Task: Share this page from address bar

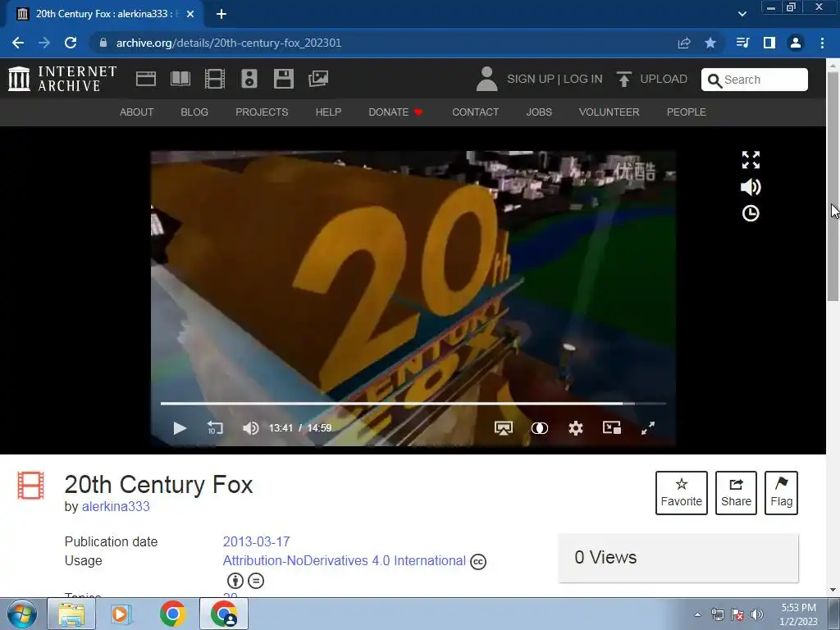Action: (684, 43)
